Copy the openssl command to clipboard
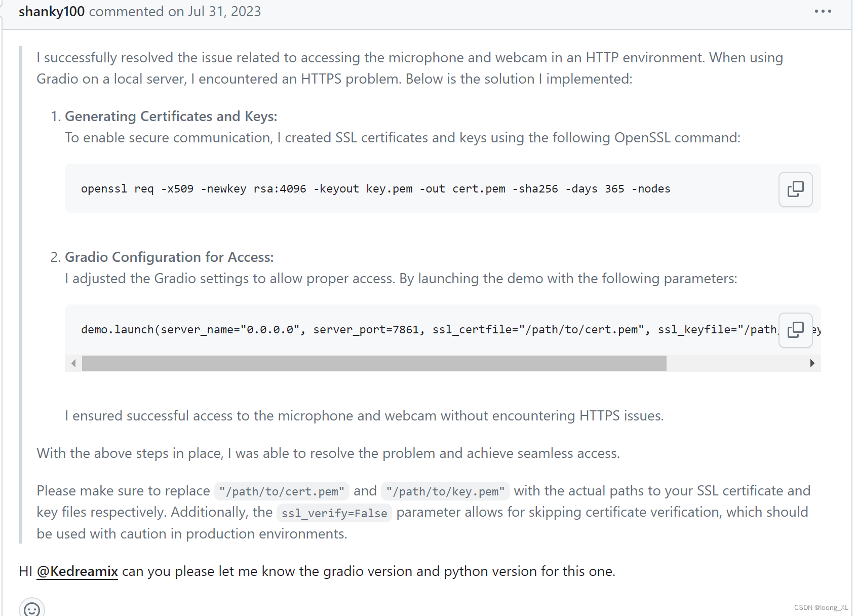856x616 pixels. (795, 189)
